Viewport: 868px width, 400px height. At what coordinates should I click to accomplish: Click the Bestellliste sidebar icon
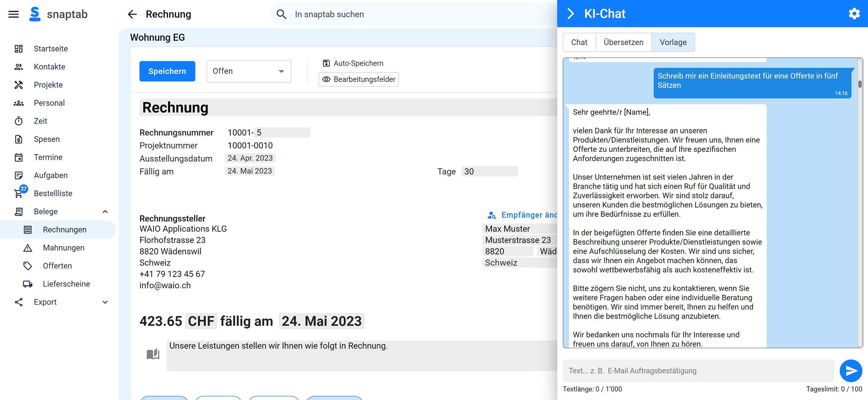click(19, 193)
